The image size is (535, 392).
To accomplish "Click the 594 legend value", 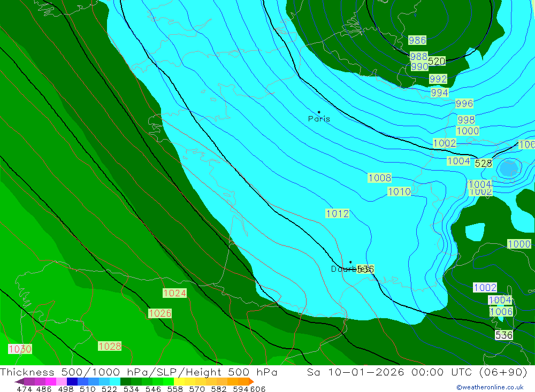I will (241, 389).
